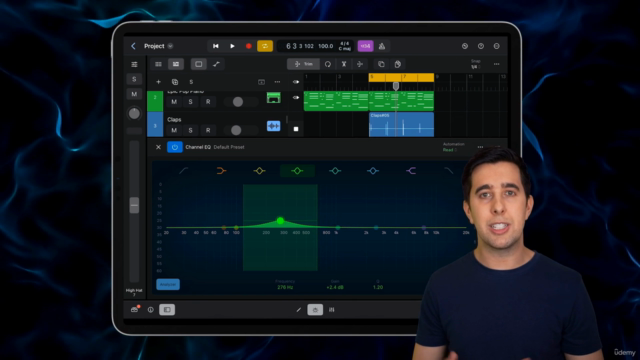Toggle the yellow Cycle mode button
This screenshot has height=360, width=640.
click(x=265, y=46)
